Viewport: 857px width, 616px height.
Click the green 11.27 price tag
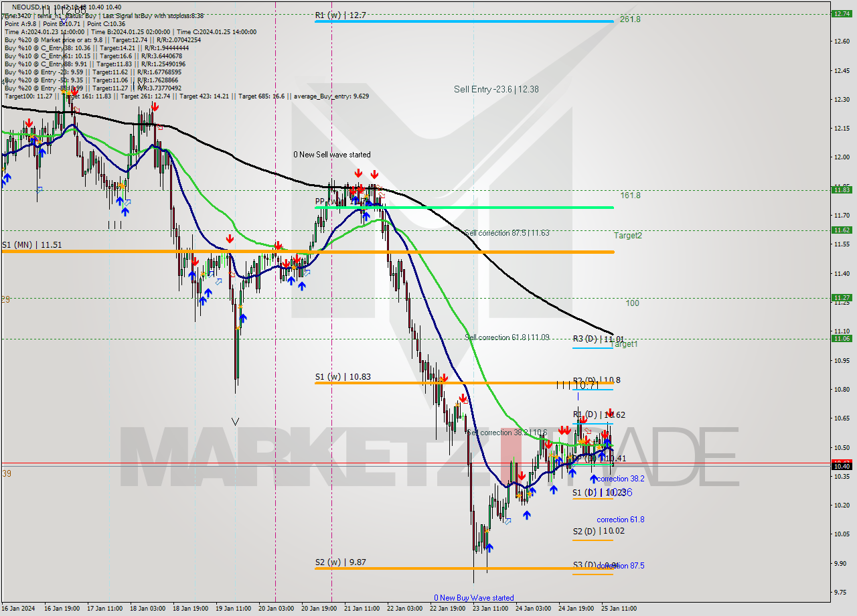click(841, 297)
